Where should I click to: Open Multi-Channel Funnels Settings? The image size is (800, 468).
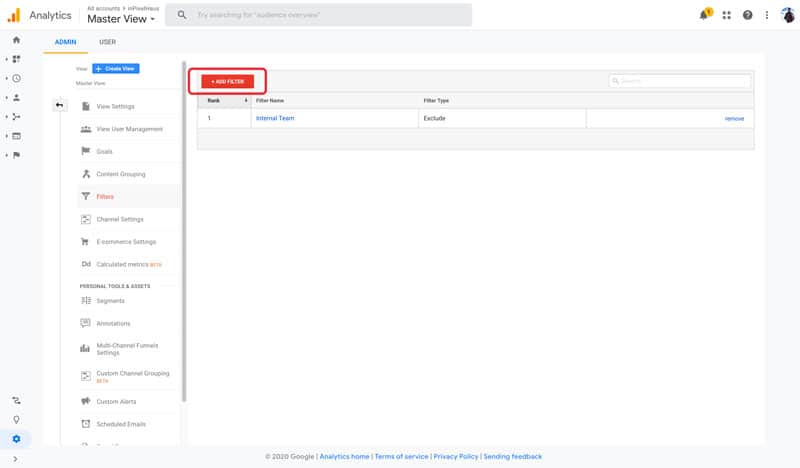click(x=127, y=349)
